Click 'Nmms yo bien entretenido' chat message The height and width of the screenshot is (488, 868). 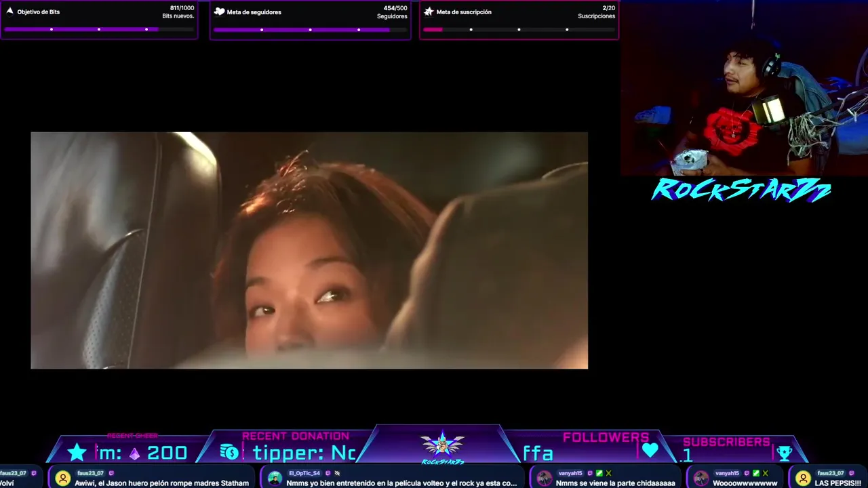pyautogui.click(x=401, y=483)
